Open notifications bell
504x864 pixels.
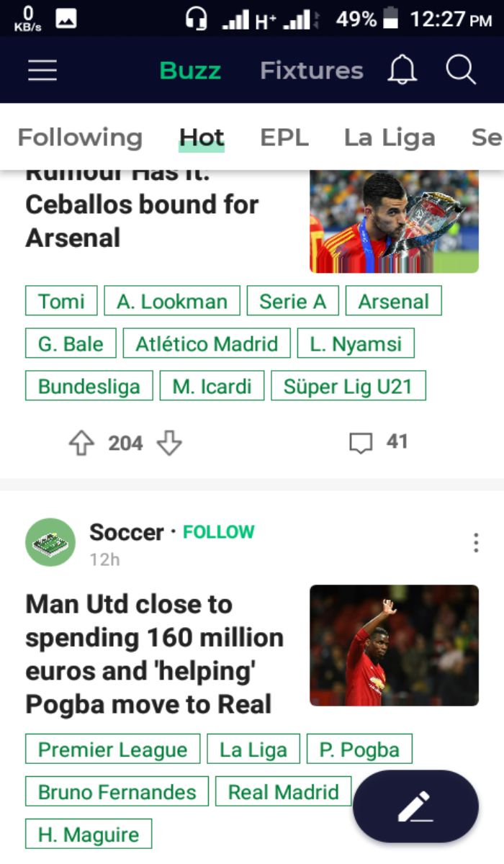tap(402, 71)
